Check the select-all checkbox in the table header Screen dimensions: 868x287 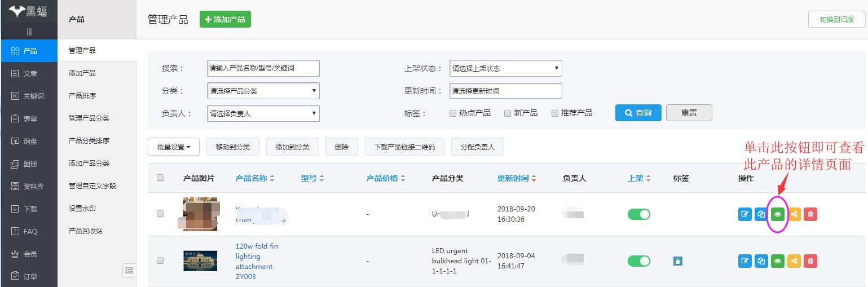[x=160, y=178]
